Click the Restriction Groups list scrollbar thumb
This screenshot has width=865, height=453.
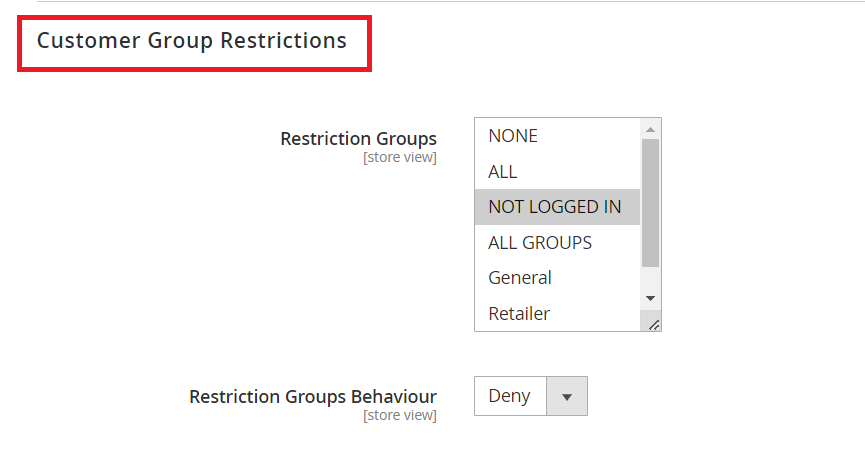point(650,202)
